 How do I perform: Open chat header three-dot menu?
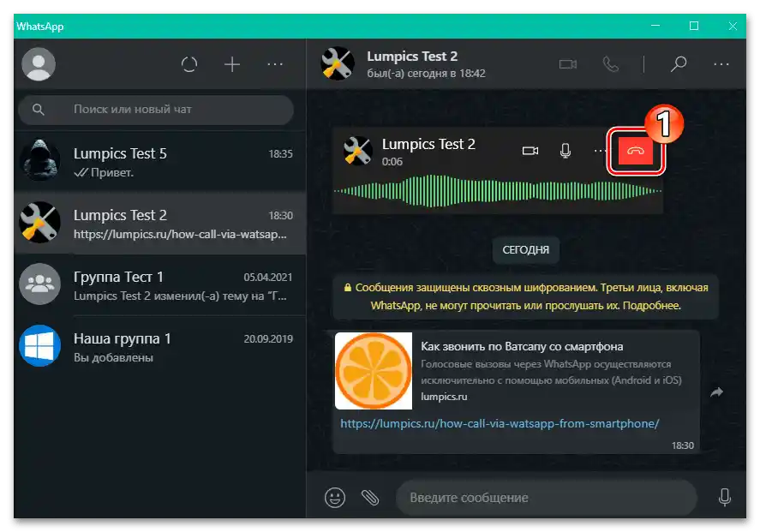721,64
